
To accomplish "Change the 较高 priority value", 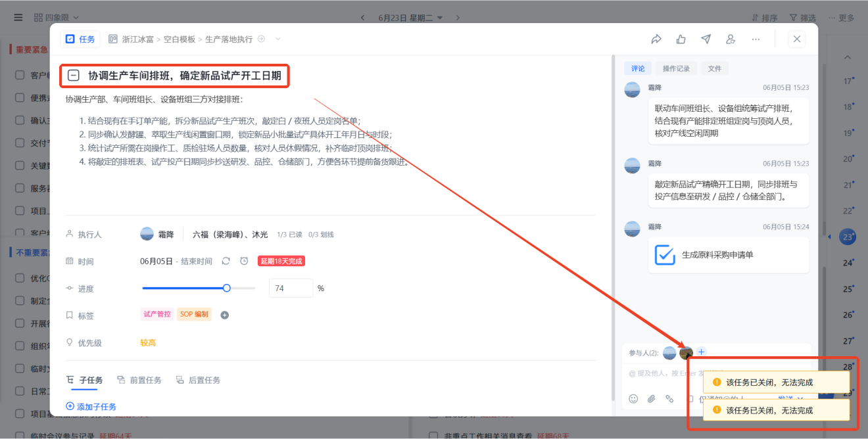I will pos(148,342).
